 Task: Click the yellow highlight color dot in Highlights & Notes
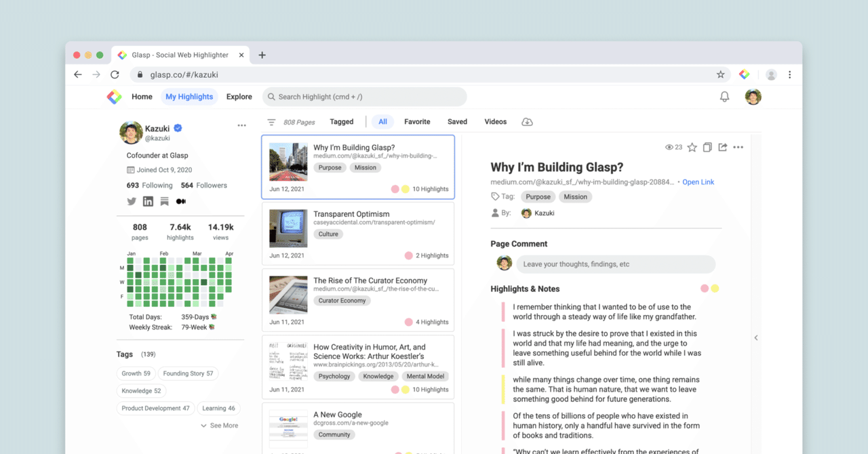tap(715, 289)
